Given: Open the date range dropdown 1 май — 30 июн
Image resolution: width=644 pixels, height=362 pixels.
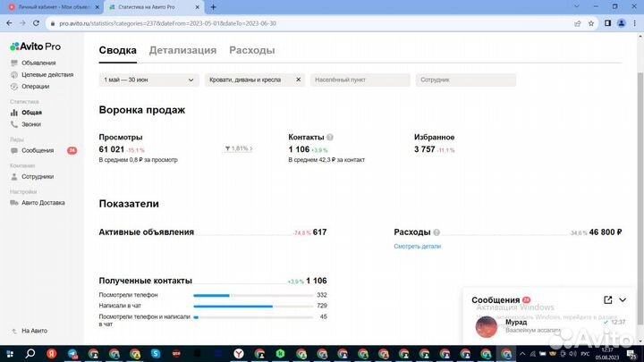Looking at the screenshot, I should pos(148,80).
